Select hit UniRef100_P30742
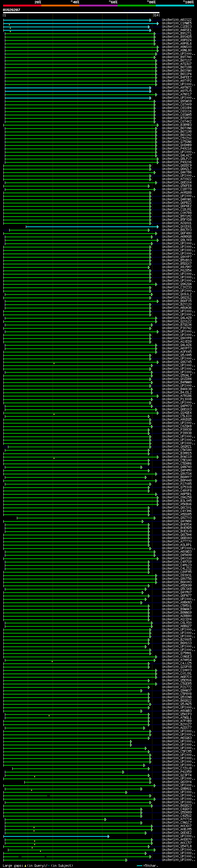This screenshot has width=197, height=868. pos(177,328)
